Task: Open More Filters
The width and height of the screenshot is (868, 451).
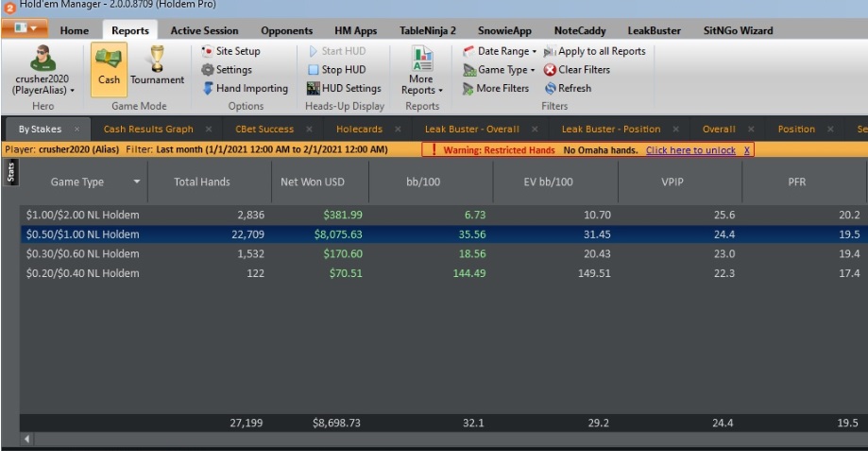Action: coord(496,88)
